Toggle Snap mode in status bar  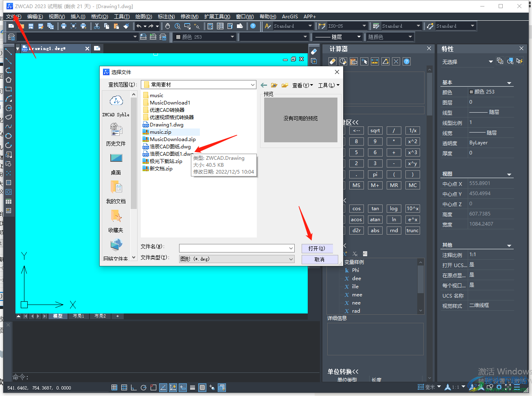pos(114,387)
